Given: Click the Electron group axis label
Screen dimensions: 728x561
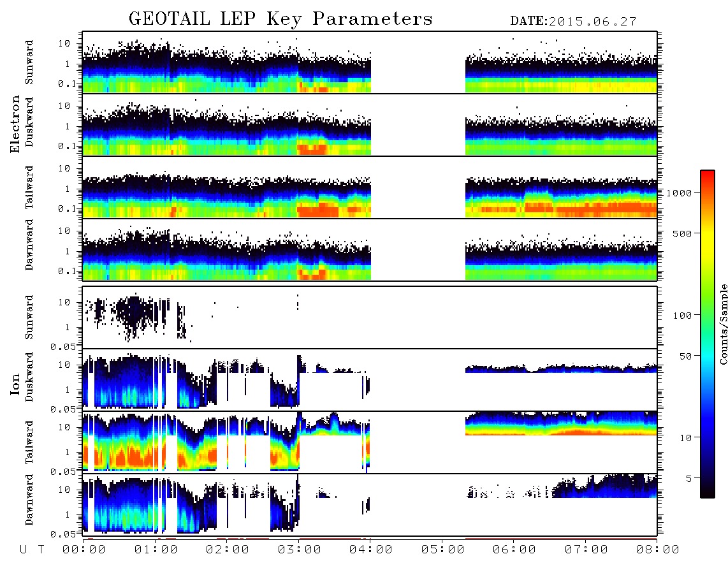Looking at the screenshot, I should click(x=15, y=124).
